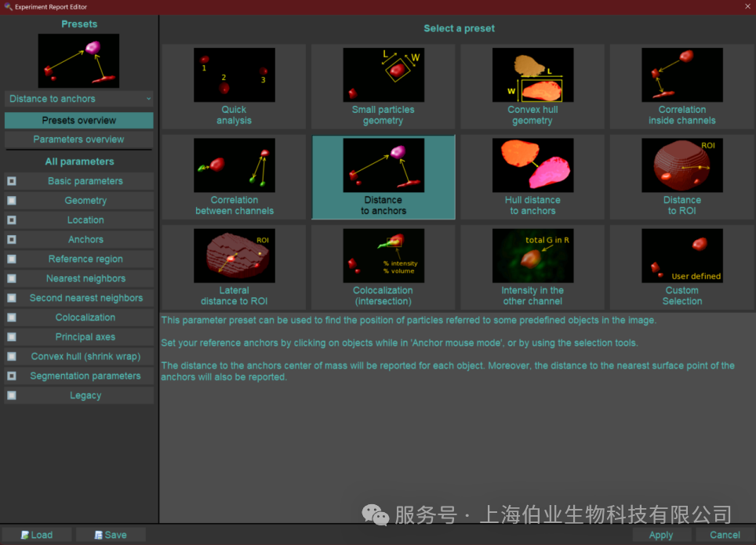Open the Location parameters section
The width and height of the screenshot is (756, 545).
[x=85, y=220]
